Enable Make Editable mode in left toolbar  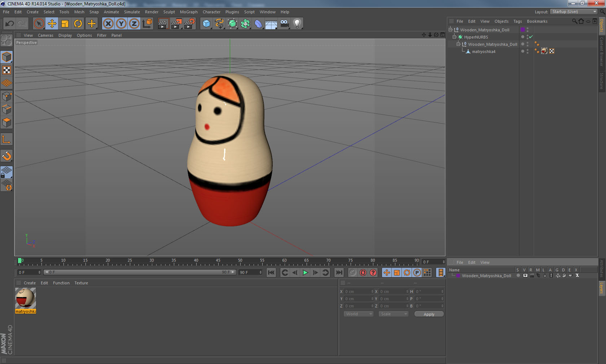[x=6, y=40]
